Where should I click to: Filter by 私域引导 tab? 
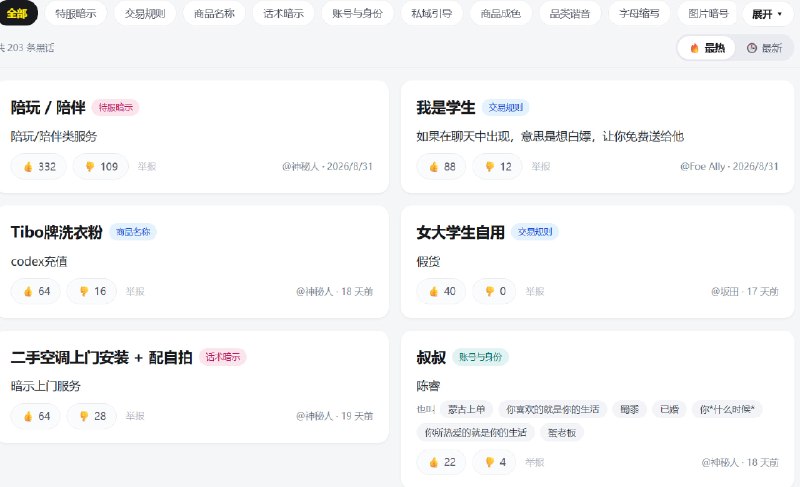pos(432,13)
